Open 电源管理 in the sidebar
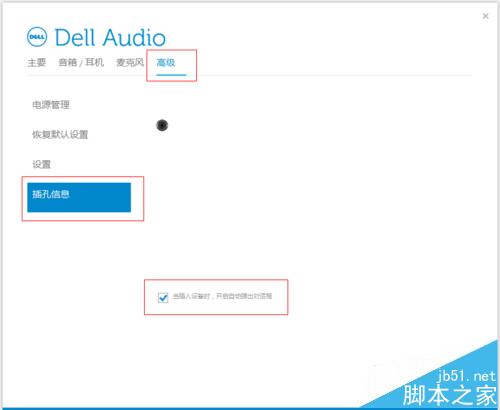The image size is (500, 410). pos(51,105)
